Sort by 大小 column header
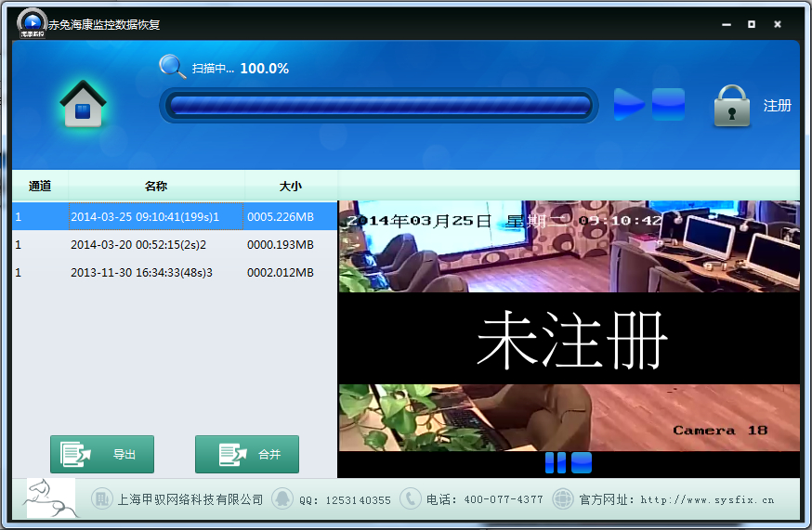This screenshot has width=812, height=530. (x=290, y=186)
